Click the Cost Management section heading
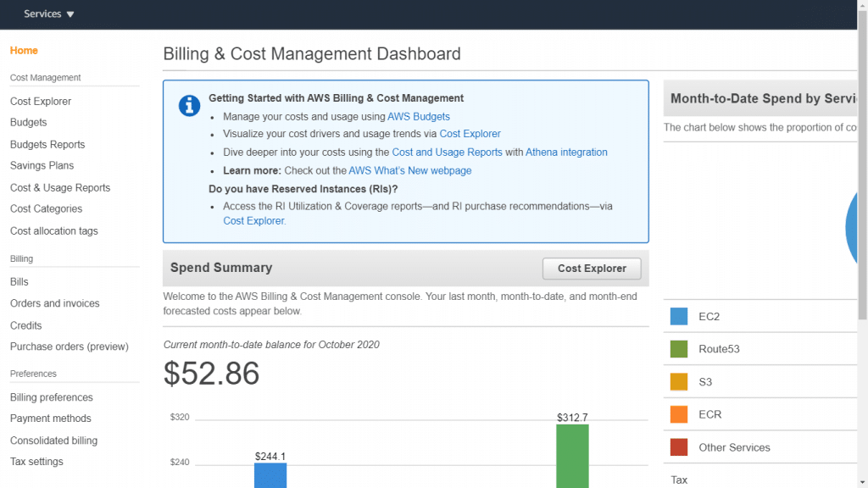The height and width of the screenshot is (488, 868). coord(46,77)
